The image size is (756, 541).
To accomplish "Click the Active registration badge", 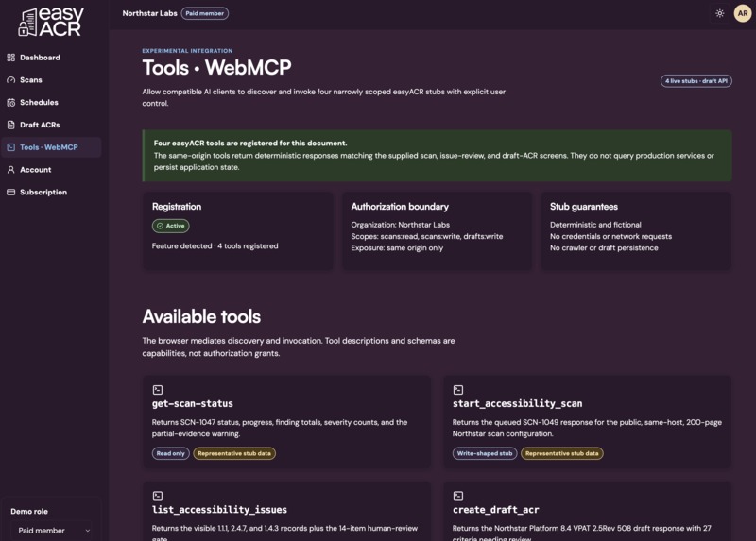I will point(171,226).
